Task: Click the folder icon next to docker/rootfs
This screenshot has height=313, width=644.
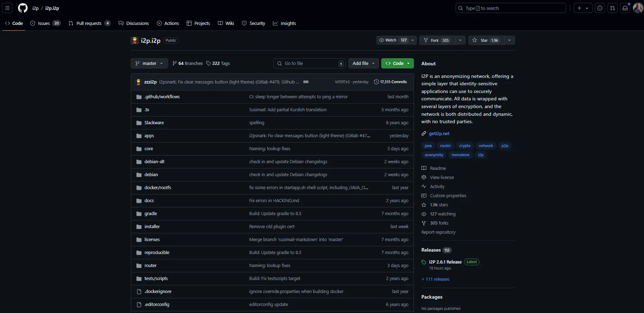Action: point(139,188)
